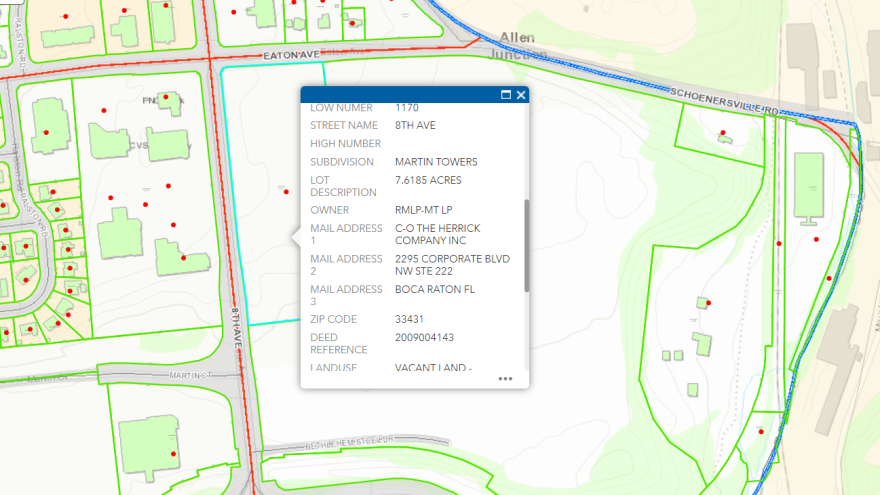Click the 7.6185 ACRES lot description value

coord(434,180)
